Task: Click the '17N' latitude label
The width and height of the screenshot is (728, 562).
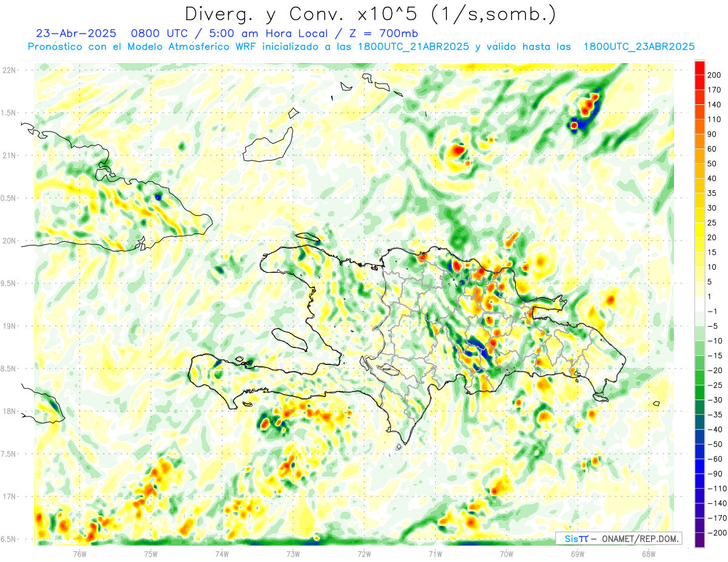Action: point(8,497)
